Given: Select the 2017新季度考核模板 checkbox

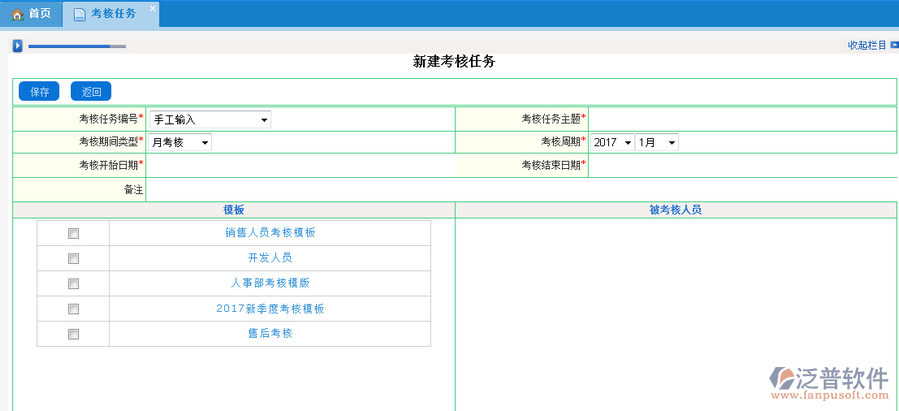Looking at the screenshot, I should click(73, 309).
